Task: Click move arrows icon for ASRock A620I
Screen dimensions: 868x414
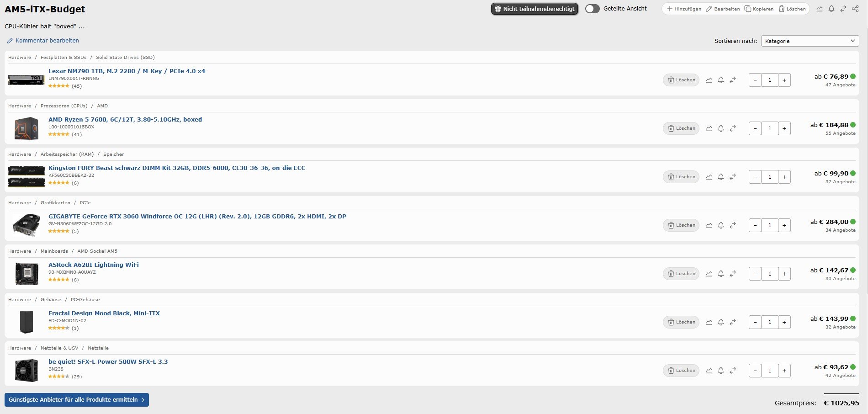Action: (733, 274)
